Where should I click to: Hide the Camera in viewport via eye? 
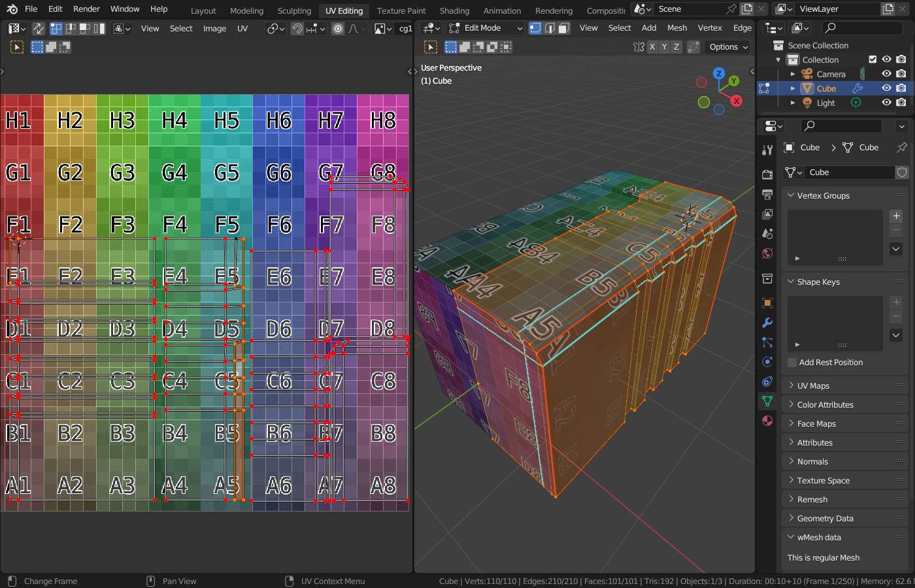[887, 74]
